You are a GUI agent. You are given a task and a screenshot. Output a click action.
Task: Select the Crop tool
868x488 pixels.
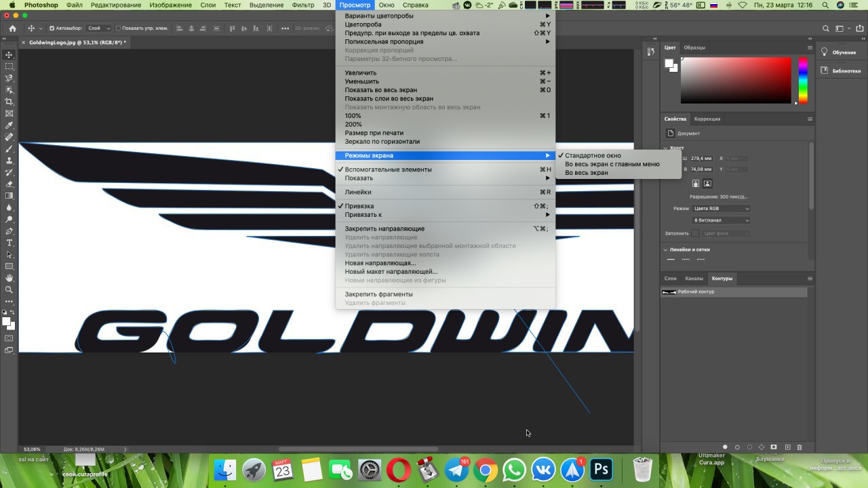click(x=9, y=102)
